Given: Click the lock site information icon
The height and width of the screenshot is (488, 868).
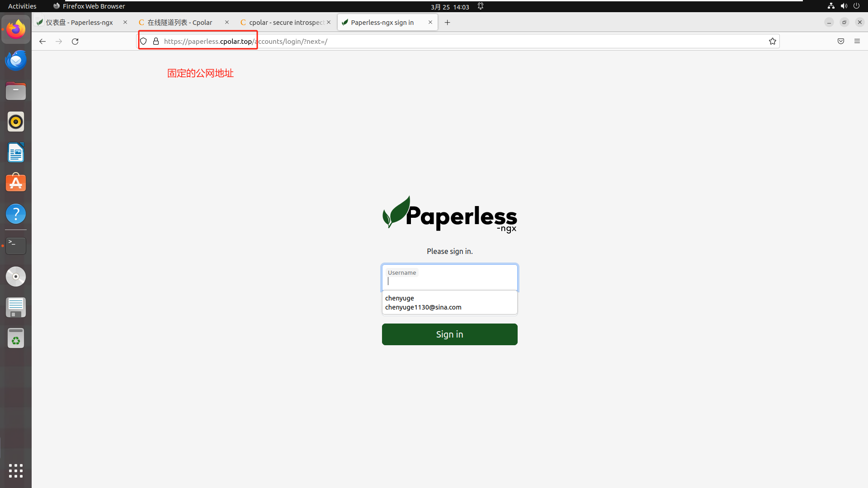Looking at the screenshot, I should tap(156, 41).
